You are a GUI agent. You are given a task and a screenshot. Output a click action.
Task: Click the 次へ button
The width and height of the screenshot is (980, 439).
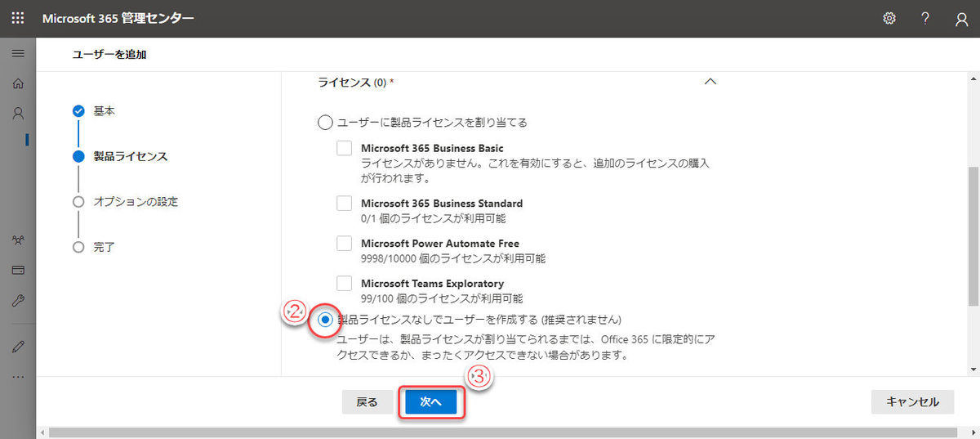click(430, 402)
